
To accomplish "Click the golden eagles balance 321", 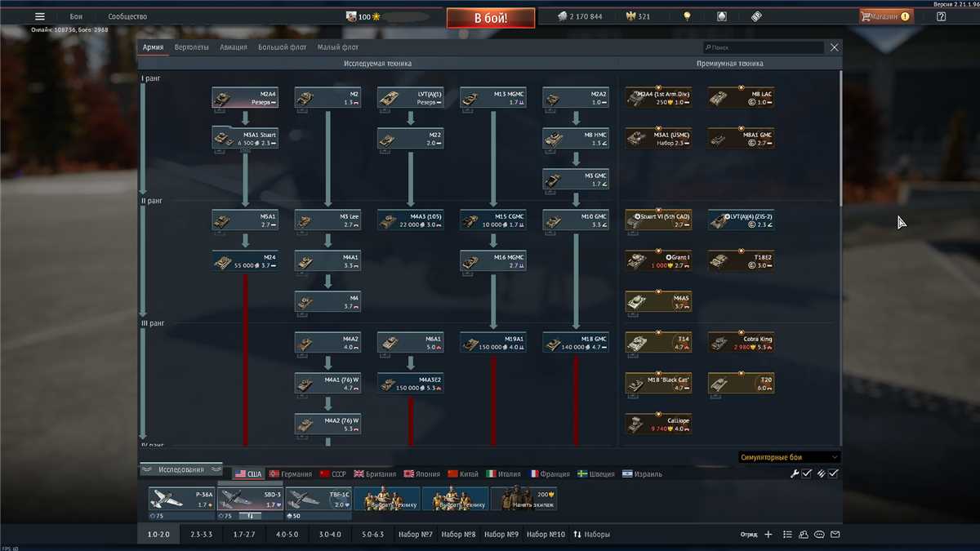I will pyautogui.click(x=638, y=16).
